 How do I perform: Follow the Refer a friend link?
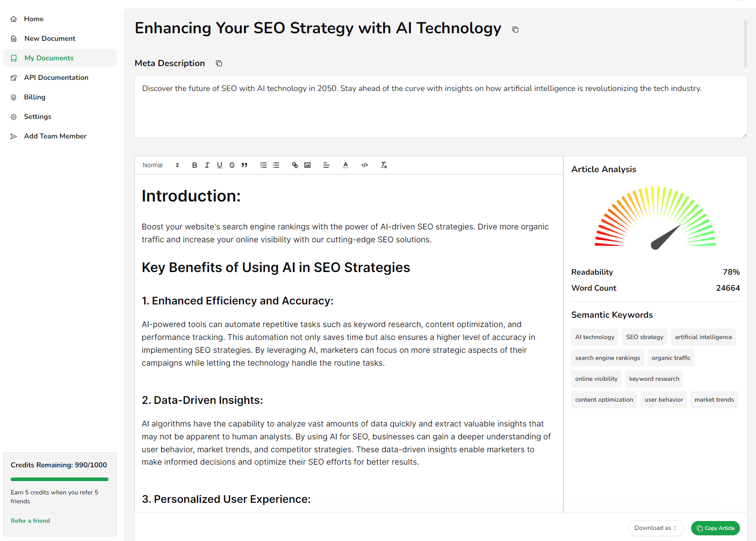(30, 521)
